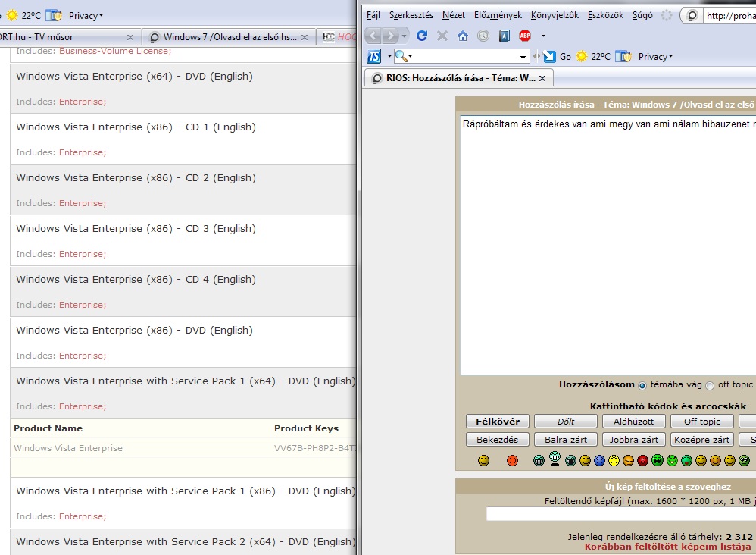756x555 pixels.
Task: Open the Eszközök menu
Action: pos(605,15)
